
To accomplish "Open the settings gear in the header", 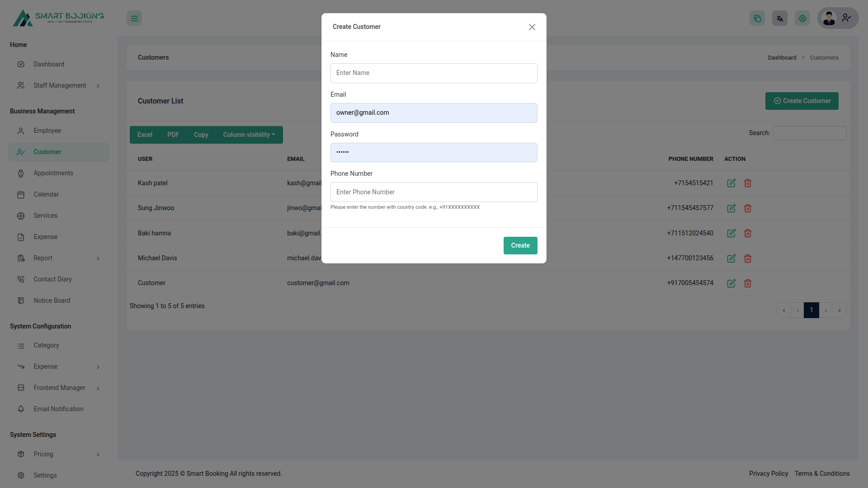I will click(x=802, y=18).
